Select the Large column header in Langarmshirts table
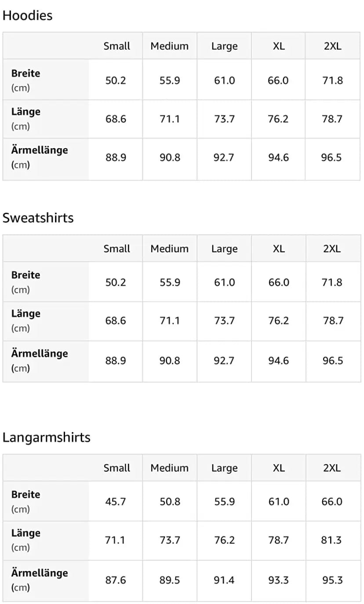 224,468
